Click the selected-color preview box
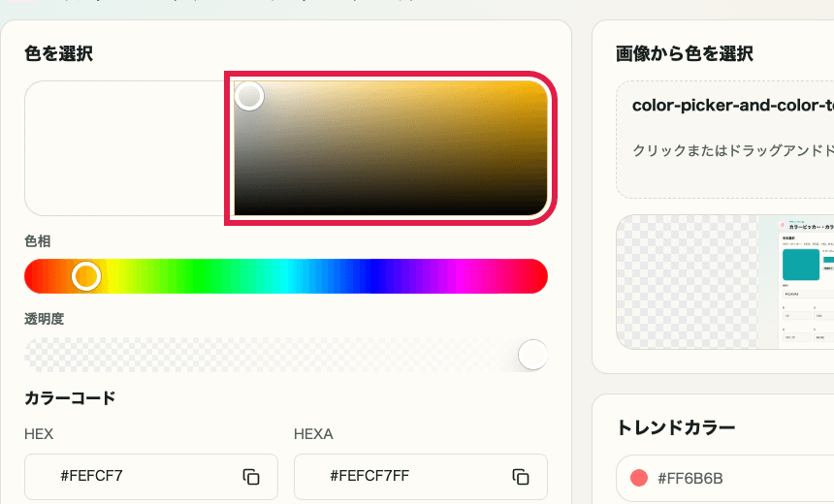This screenshot has height=504, width=834. [126, 148]
